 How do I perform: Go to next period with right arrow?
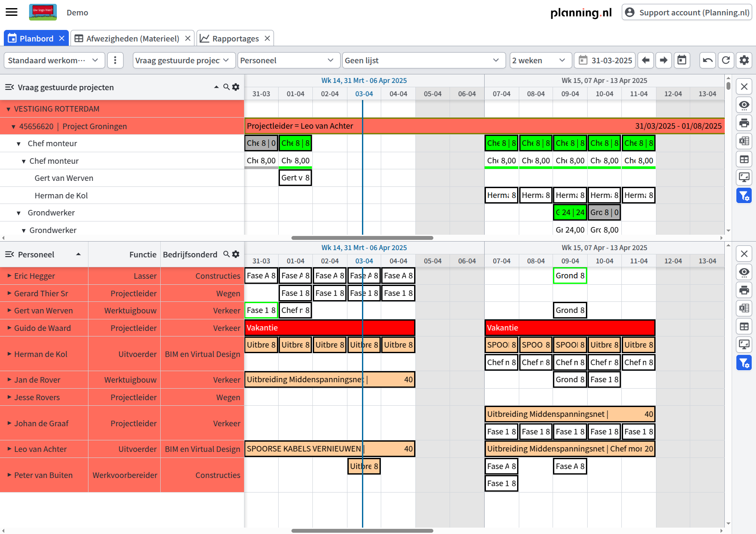664,60
